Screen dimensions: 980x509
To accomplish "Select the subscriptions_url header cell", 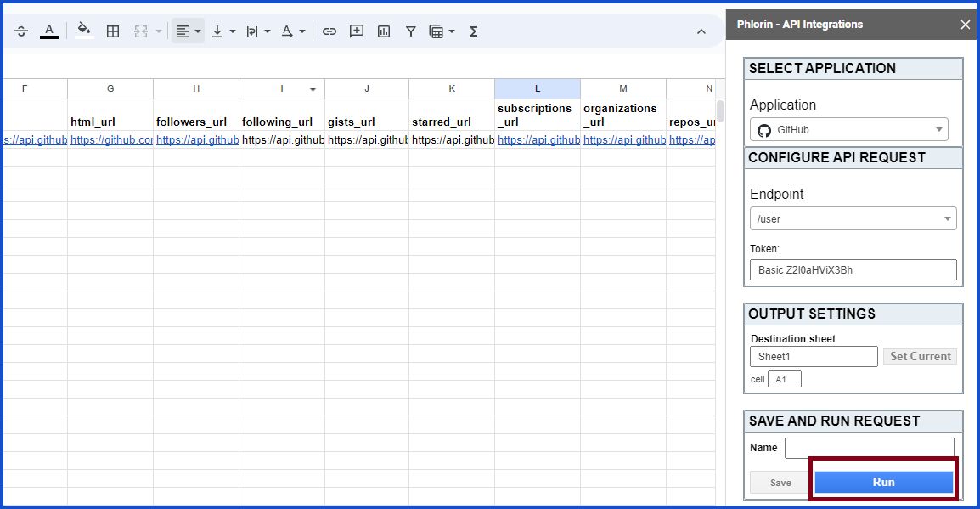I will (538, 115).
